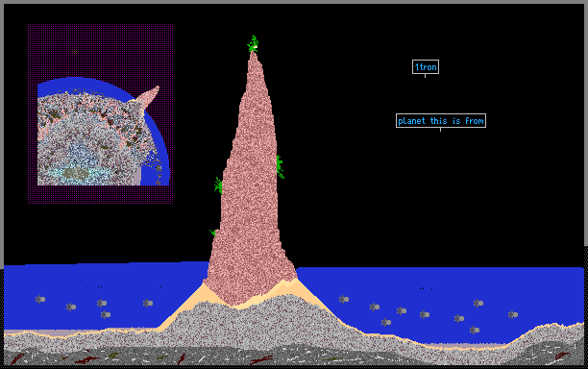The height and width of the screenshot is (369, 588).
Task: Select the rightmost gray fish in right water
Action: click(513, 314)
